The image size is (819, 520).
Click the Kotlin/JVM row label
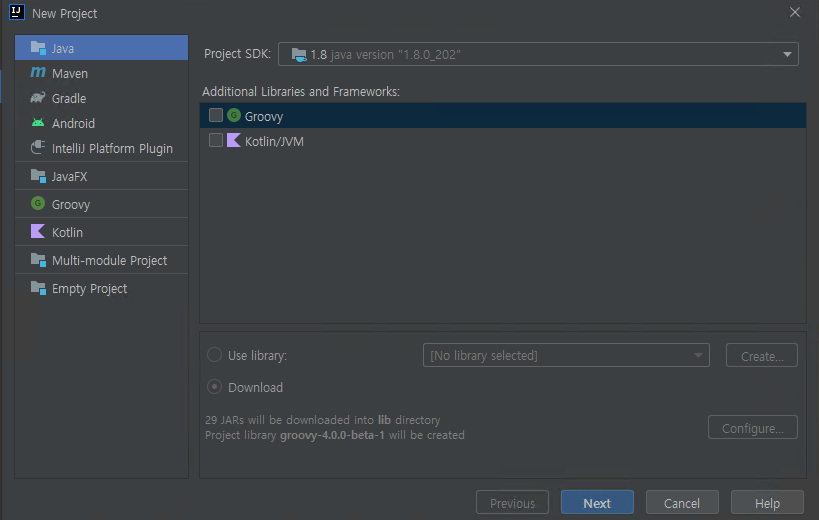(274, 141)
